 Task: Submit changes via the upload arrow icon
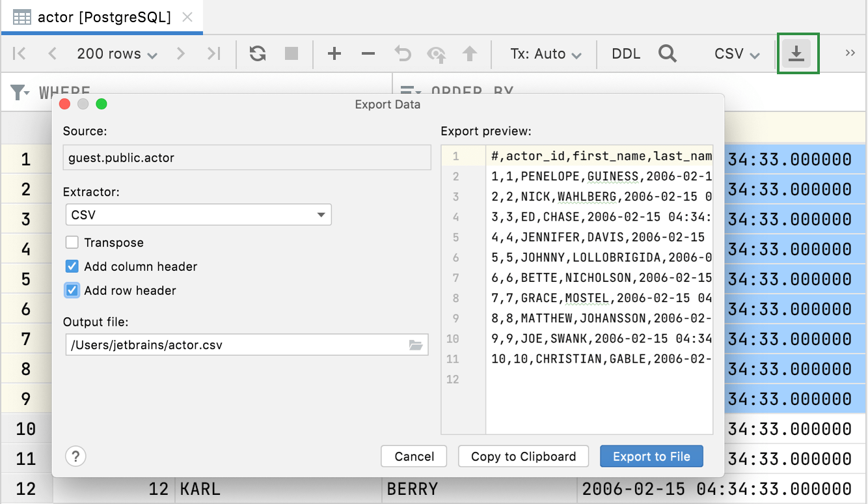pos(470,53)
